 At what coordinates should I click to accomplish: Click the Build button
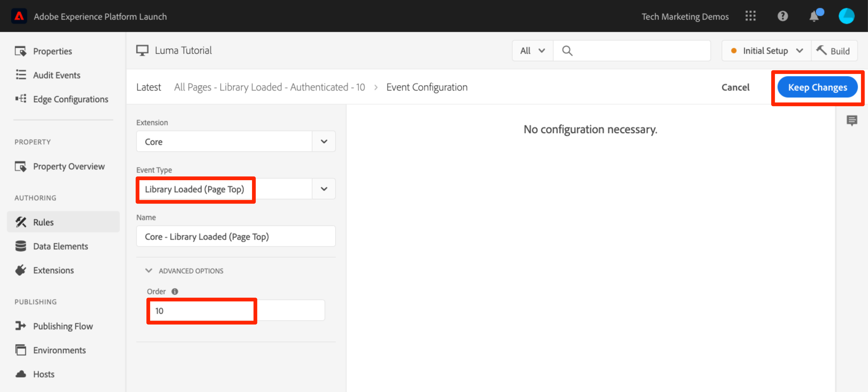coord(834,51)
